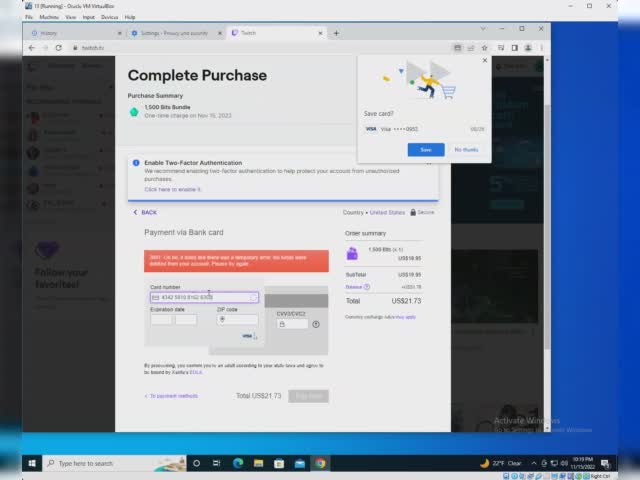The width and height of the screenshot is (640, 480).
Task: Open the tab search media icon in toolbar
Action: (501, 48)
